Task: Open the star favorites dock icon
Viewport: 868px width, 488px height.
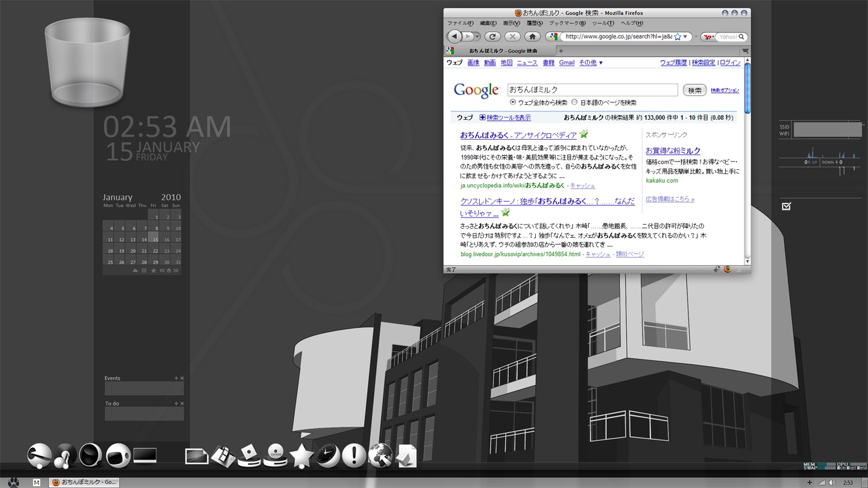Action: point(301,455)
